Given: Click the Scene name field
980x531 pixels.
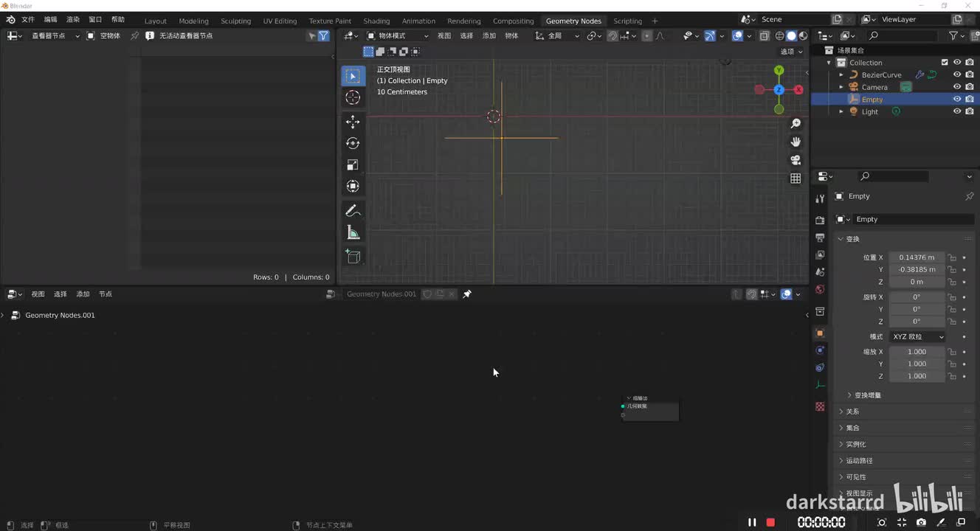Looking at the screenshot, I should click(793, 20).
